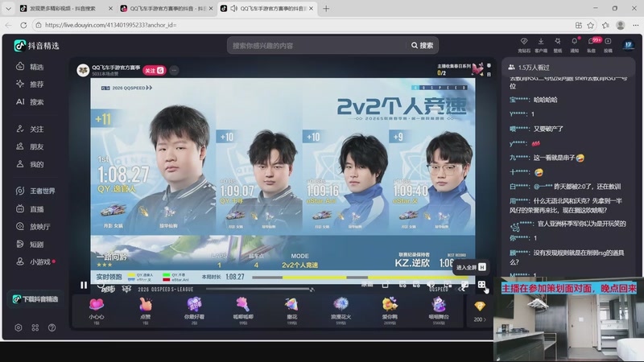Mute the stream with the player volume icon
Screen dimensions: 644x362
point(431,285)
